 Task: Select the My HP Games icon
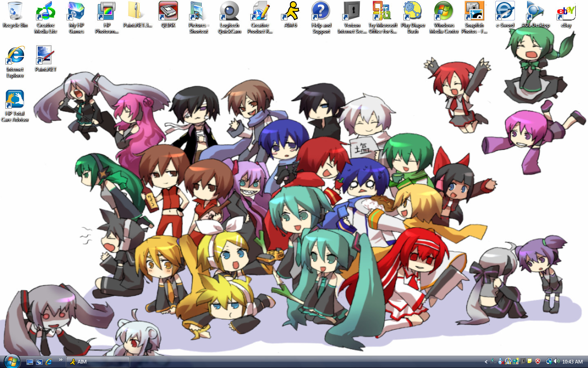(x=76, y=18)
